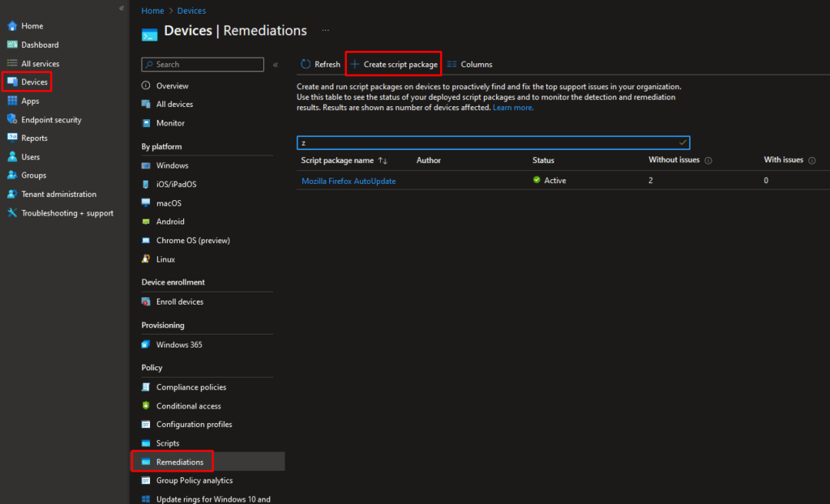The width and height of the screenshot is (830, 504).
Task: Sort by Script package name arrows
Action: point(383,160)
